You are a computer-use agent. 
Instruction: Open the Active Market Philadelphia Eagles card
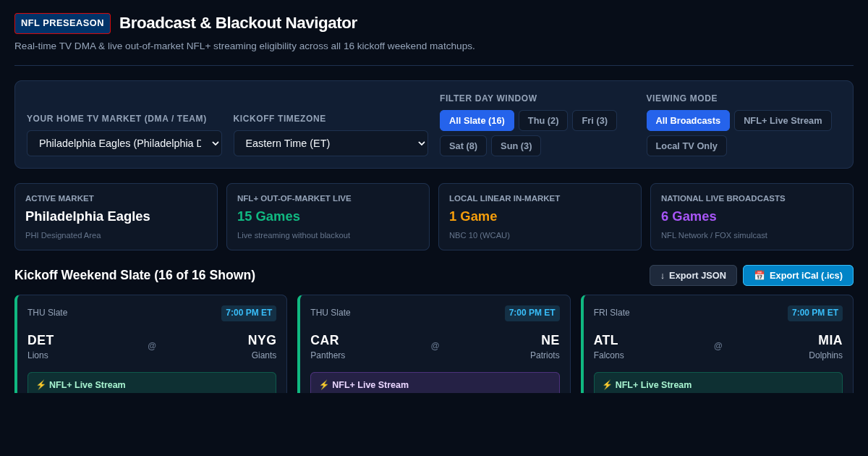pos(116,216)
